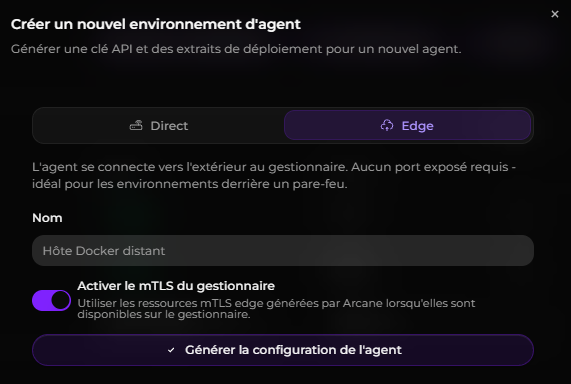Viewport: 571px width, 384px height.
Task: Switch to the Direct connection tab
Action: [x=159, y=125]
